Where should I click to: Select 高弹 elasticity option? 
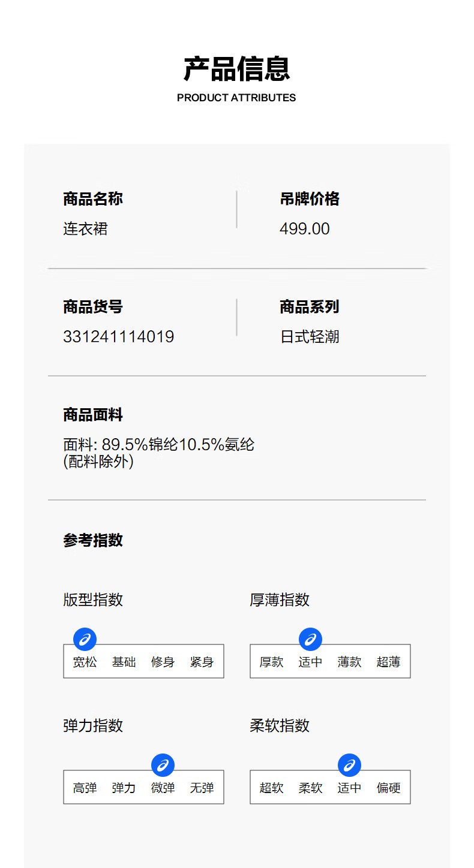click(85, 788)
